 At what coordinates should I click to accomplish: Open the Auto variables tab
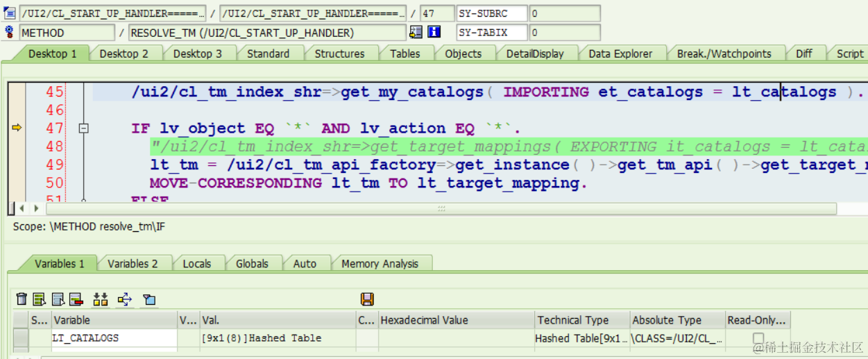(305, 264)
